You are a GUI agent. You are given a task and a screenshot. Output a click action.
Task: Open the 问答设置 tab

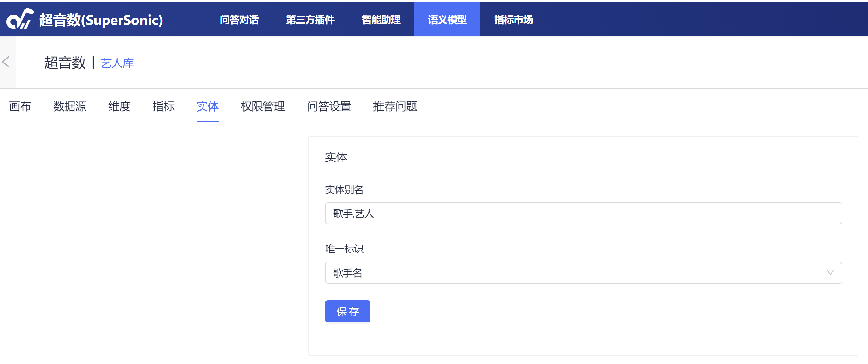point(329,106)
